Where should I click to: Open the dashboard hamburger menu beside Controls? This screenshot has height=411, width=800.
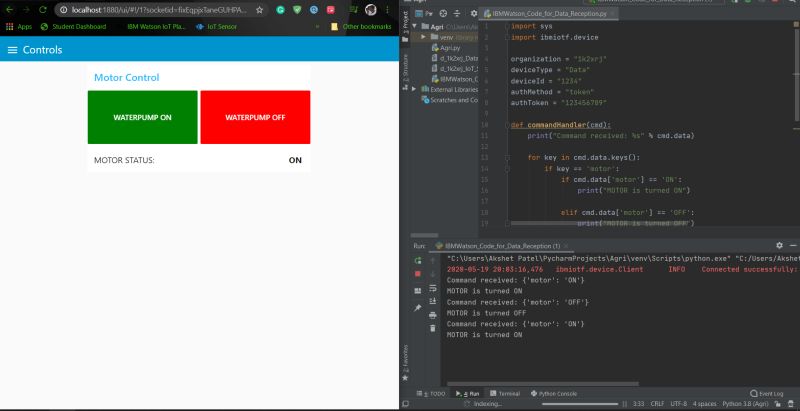pyautogui.click(x=13, y=50)
